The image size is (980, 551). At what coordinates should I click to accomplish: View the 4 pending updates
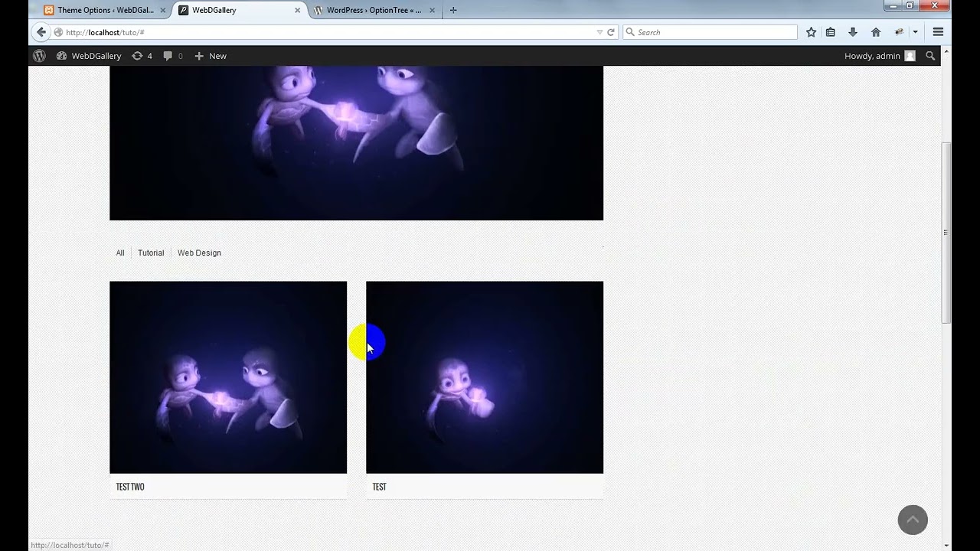click(x=142, y=56)
